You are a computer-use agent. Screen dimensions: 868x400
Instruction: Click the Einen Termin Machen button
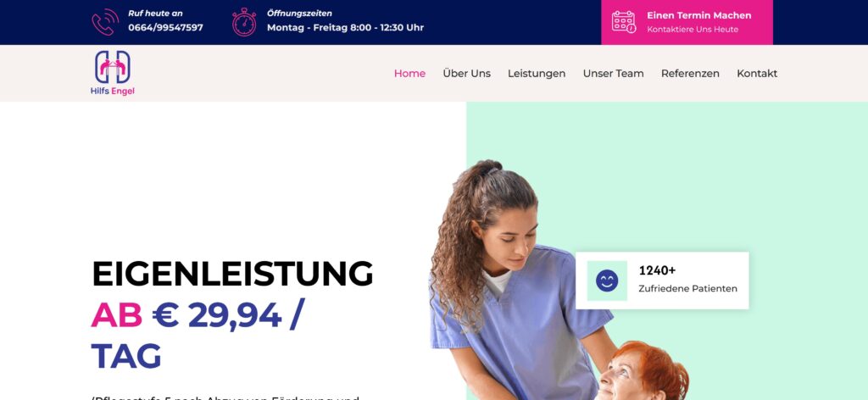tap(687, 22)
